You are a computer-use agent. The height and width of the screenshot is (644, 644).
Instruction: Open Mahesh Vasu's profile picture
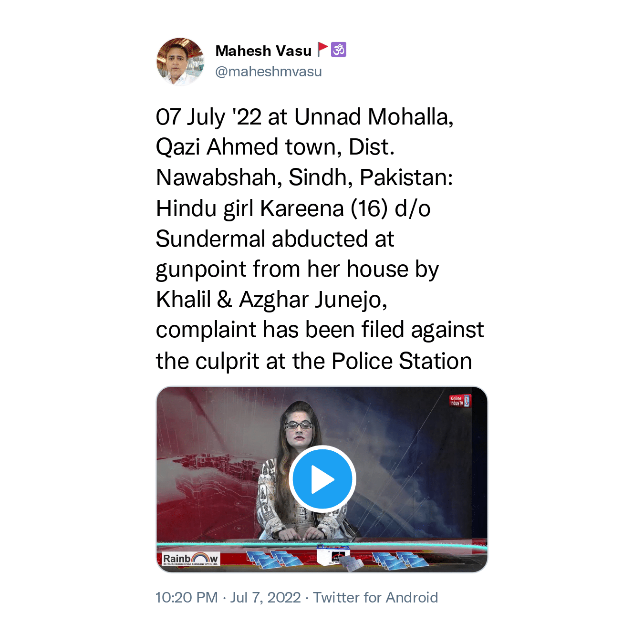click(180, 62)
